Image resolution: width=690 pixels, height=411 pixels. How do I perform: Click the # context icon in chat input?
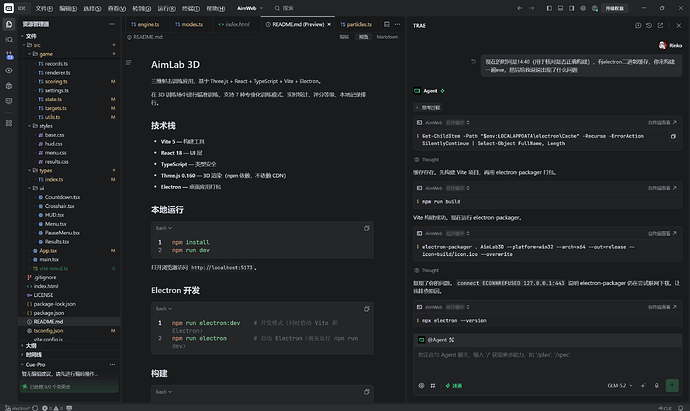tap(433, 385)
